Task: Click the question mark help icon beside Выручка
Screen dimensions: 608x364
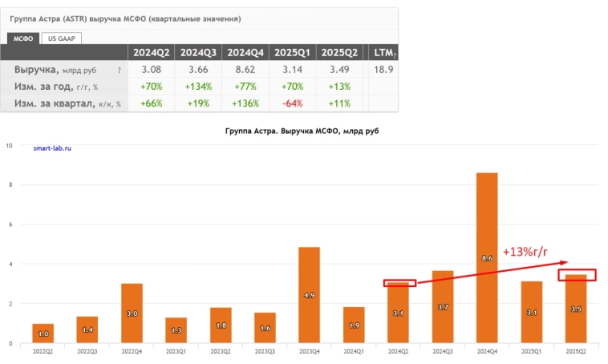Action: pos(119,71)
